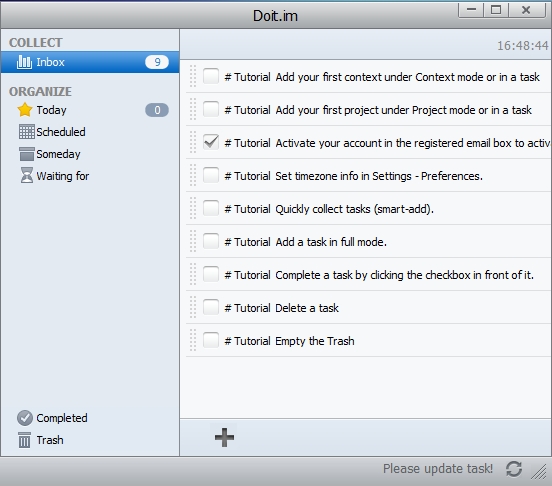This screenshot has height=486, width=552.
Task: Open the Inbox list
Action: click(90, 62)
